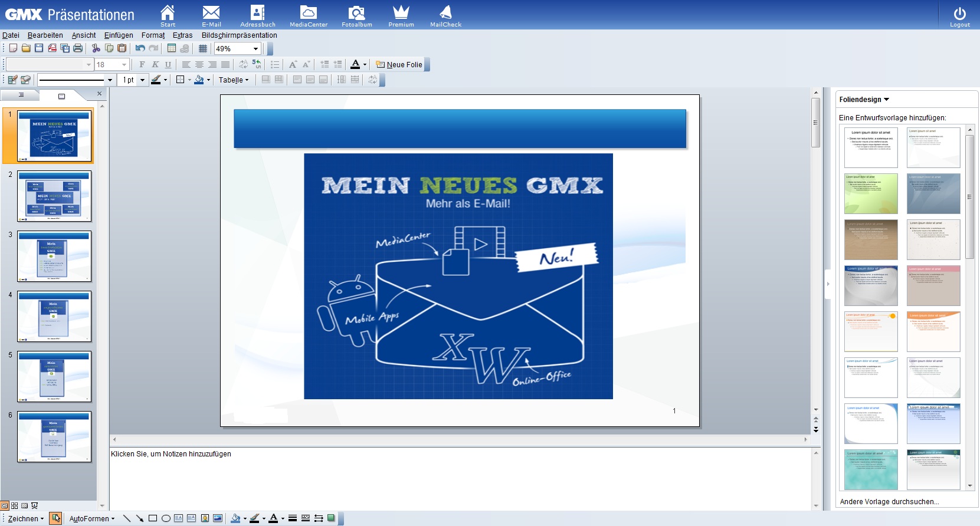This screenshot has height=526, width=980.
Task: Open the zoom level 49% dropdown
Action: (x=255, y=49)
